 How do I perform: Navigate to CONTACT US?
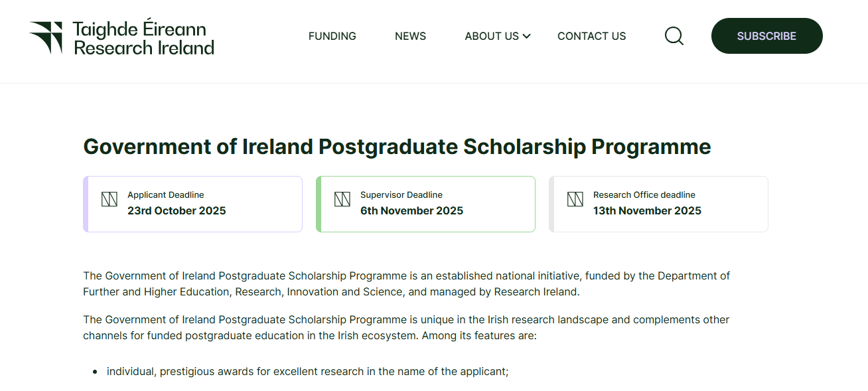tap(591, 37)
